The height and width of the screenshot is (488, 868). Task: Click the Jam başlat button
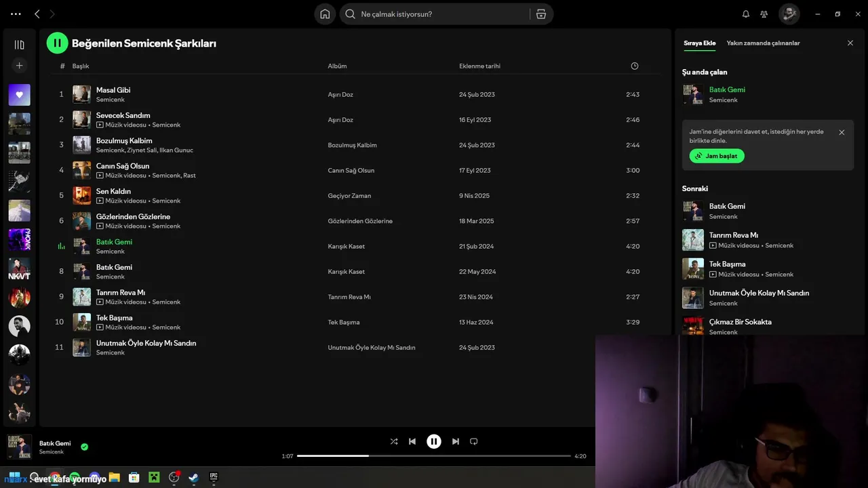[x=717, y=156]
